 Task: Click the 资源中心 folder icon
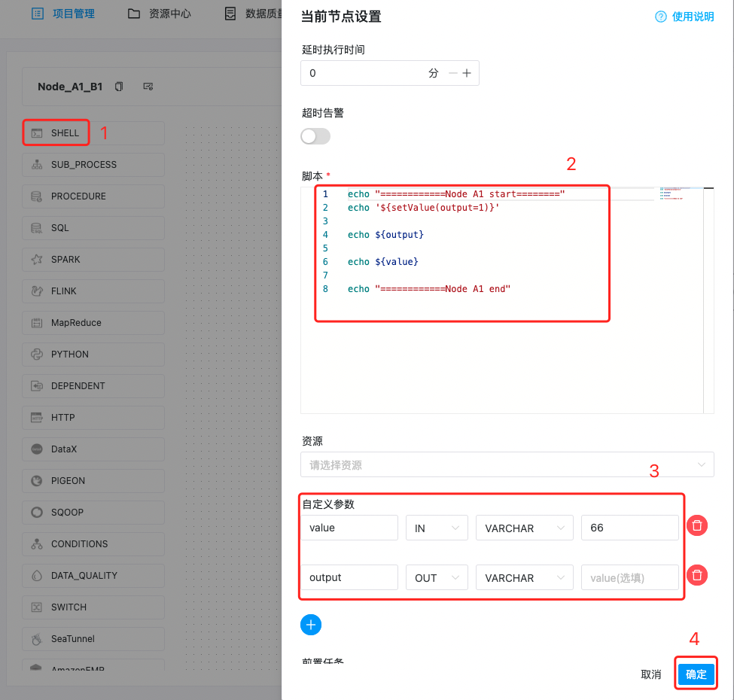pyautogui.click(x=134, y=14)
